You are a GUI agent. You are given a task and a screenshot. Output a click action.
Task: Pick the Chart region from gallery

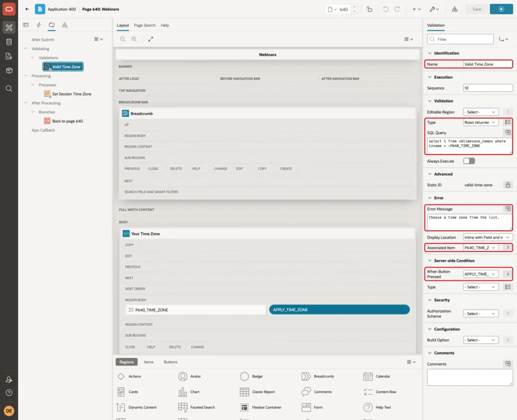pos(189,392)
